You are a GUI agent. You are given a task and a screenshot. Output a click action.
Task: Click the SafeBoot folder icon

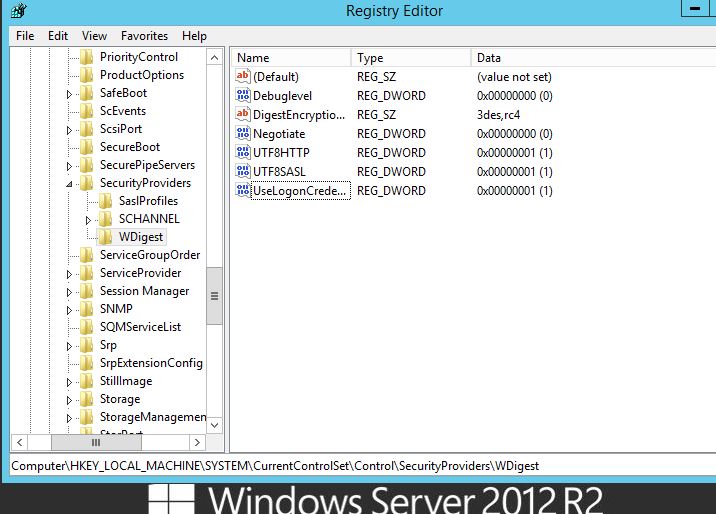(x=86, y=93)
